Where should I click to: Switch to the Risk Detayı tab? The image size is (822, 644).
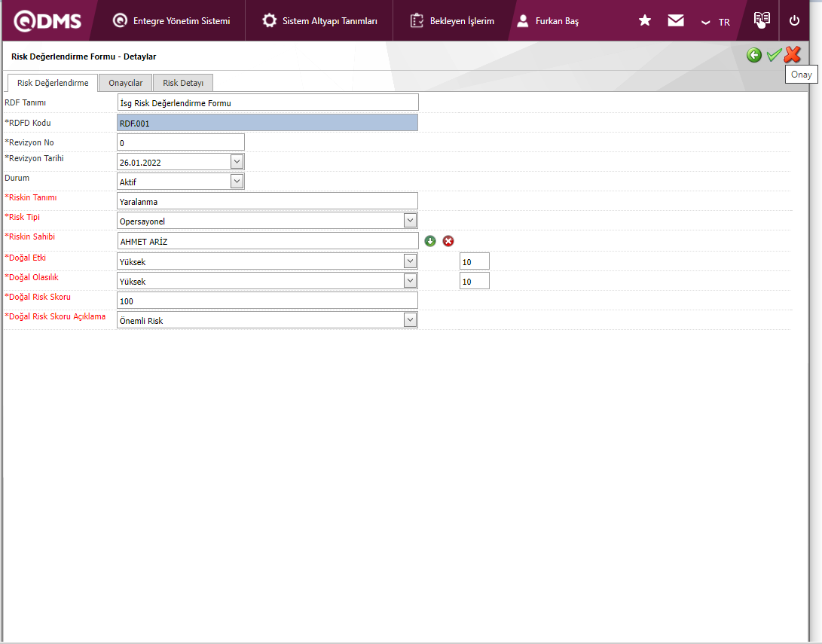pos(183,83)
